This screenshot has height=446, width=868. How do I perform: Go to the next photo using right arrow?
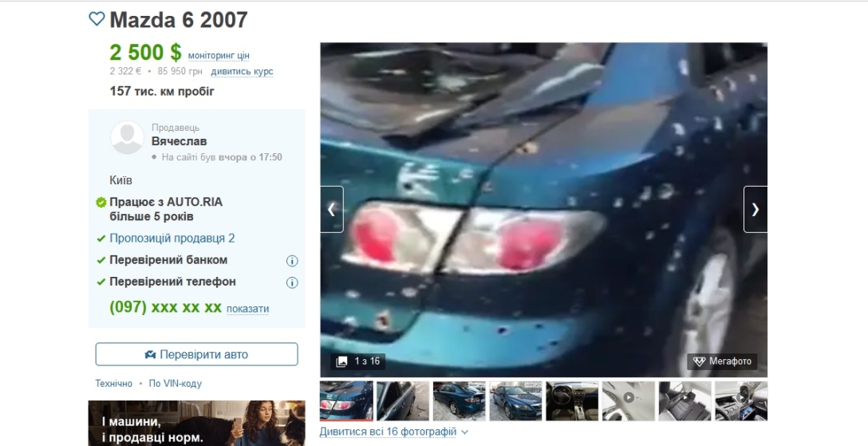pos(755,209)
